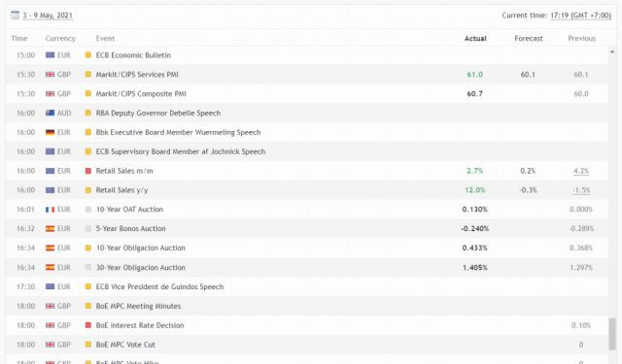
Task: Click the gray impact marker for 10-Year OAT Auction
Action: 88,210
